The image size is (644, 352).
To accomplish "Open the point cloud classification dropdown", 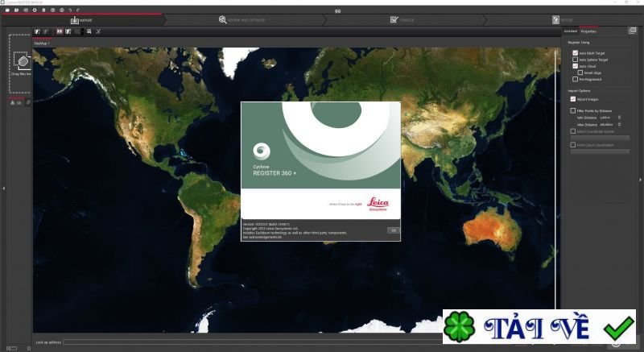I will point(600,151).
